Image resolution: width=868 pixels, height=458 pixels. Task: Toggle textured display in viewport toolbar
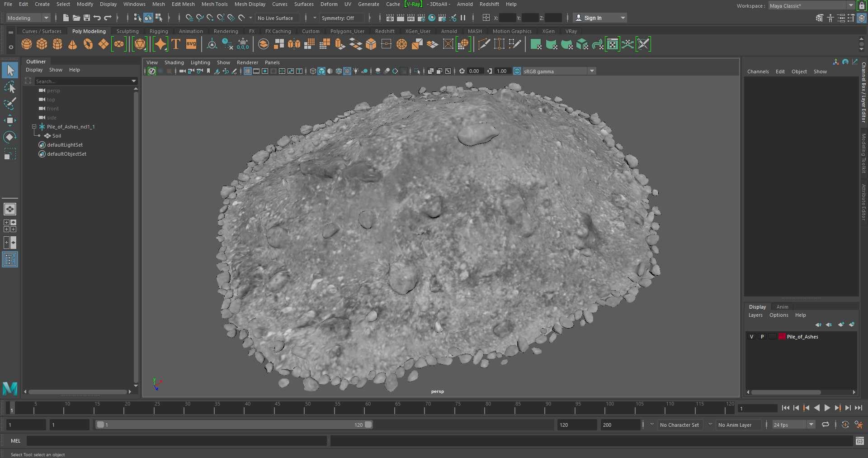tap(347, 71)
